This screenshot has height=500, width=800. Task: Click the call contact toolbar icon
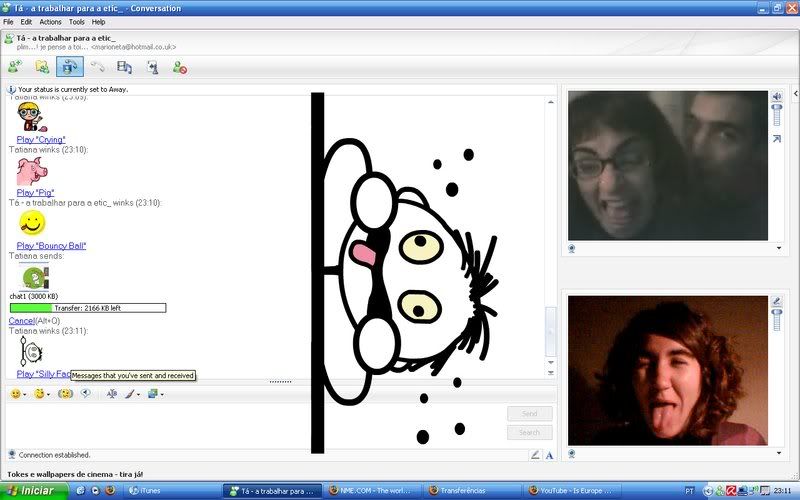[97, 67]
